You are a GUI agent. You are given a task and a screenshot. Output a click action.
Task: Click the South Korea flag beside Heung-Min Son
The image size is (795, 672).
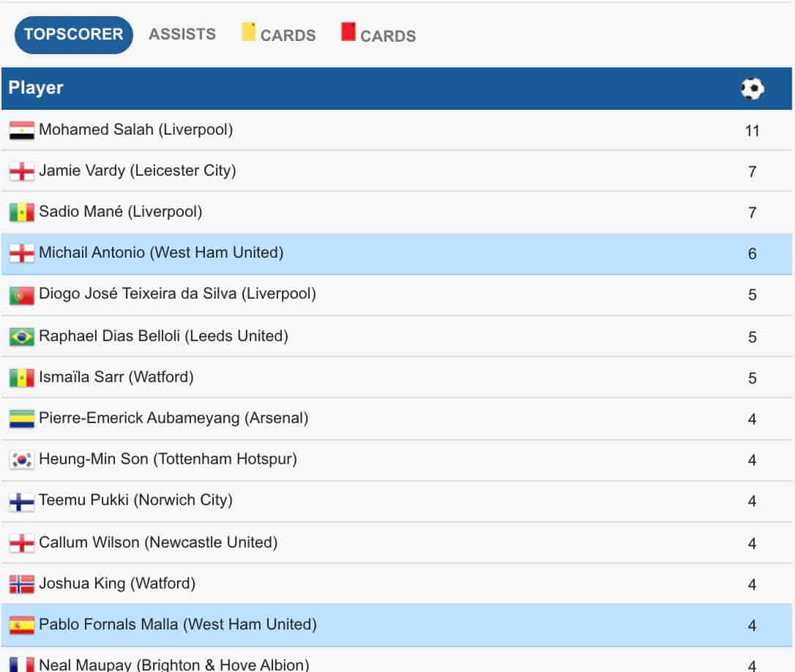click(22, 460)
